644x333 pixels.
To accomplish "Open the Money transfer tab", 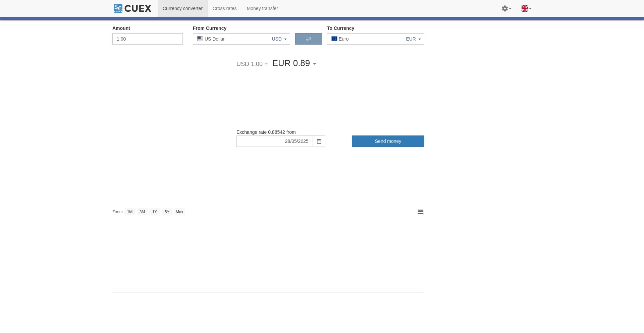I will (262, 8).
